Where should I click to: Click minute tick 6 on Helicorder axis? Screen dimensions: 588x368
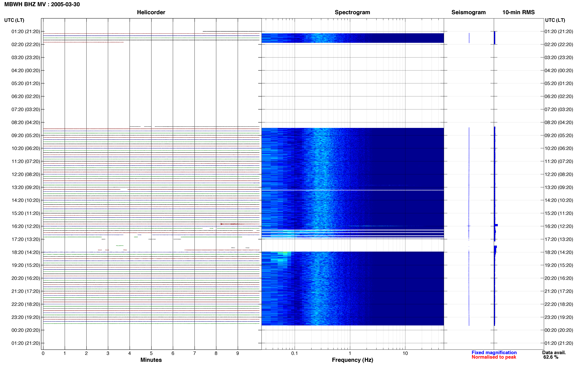(x=173, y=353)
